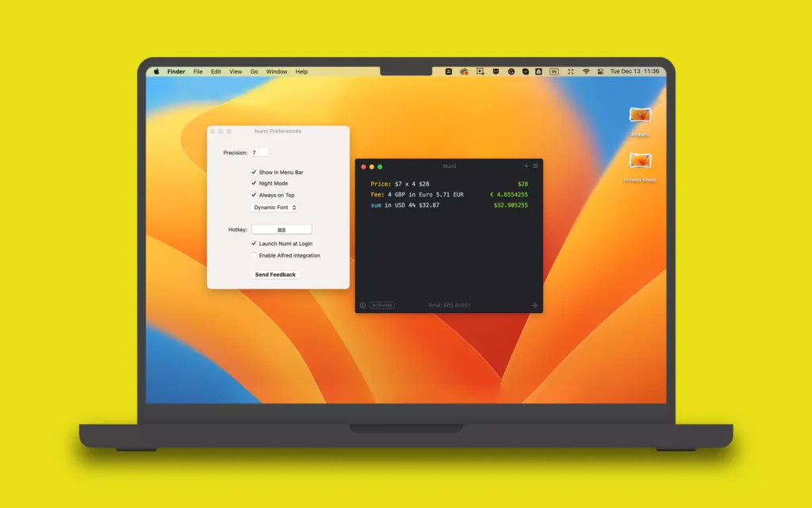812x508 pixels.
Task: Open the Numi hamburger list menu
Action: coord(535,166)
